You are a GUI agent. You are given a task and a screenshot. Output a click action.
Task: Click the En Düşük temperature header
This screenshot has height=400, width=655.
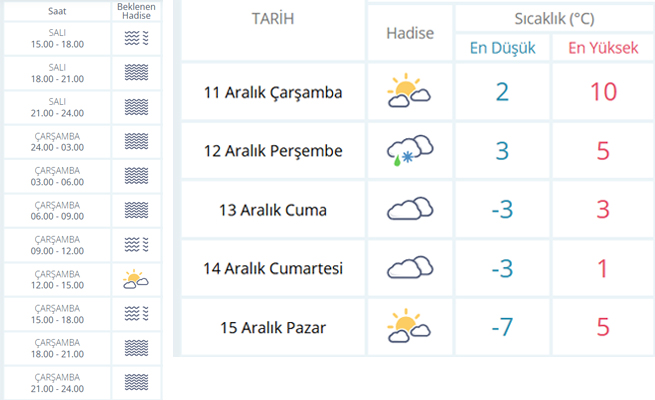503,48
